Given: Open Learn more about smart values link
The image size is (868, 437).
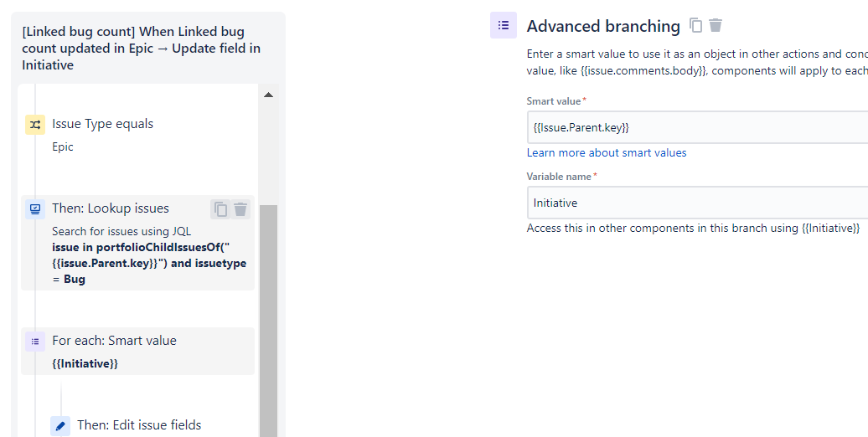Looking at the screenshot, I should (606, 152).
